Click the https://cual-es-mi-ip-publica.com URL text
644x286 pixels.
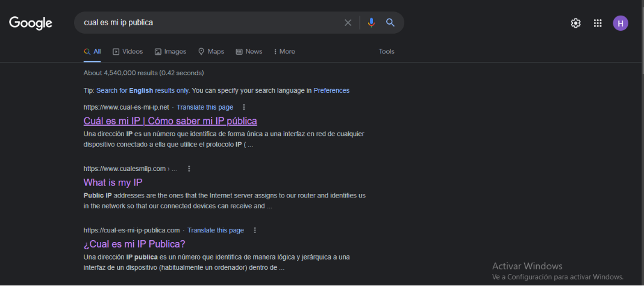131,230
